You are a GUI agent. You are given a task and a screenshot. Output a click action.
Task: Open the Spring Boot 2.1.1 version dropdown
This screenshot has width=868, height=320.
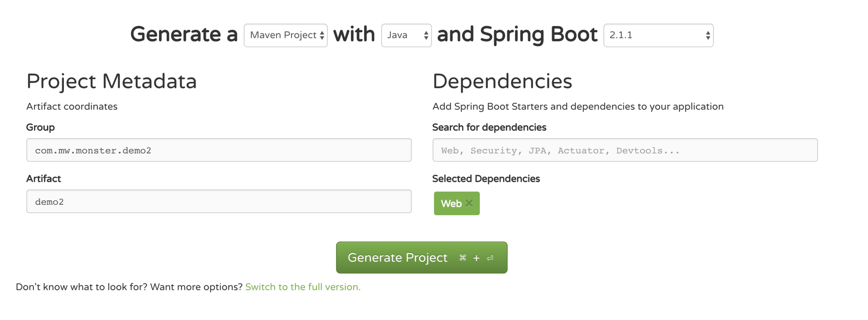tap(658, 35)
